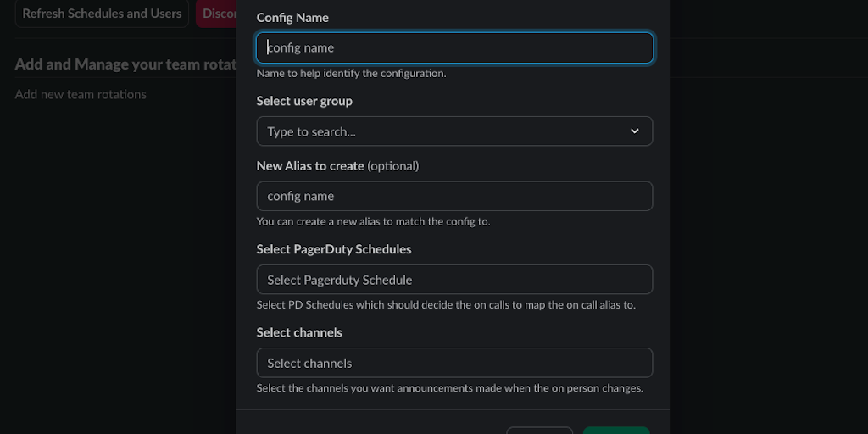
Task: Click the Select PagerDuty Schedules label
Action: (x=334, y=249)
